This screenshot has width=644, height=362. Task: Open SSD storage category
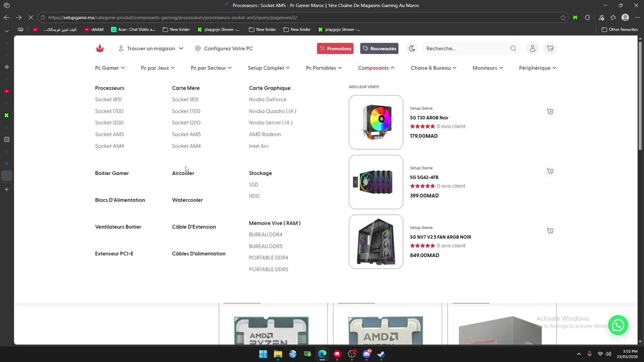point(254,185)
